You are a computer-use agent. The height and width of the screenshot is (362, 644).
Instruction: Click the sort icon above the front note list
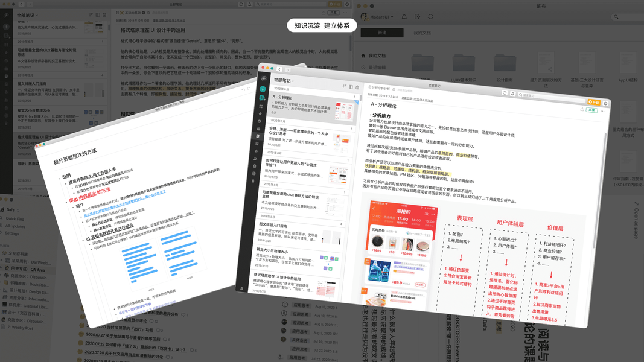pos(344,86)
